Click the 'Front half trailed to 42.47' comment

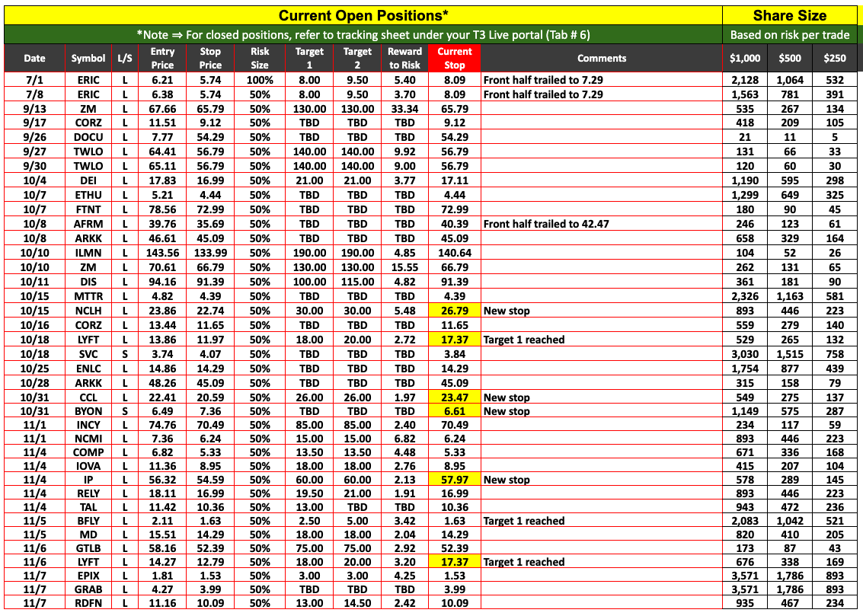tap(545, 224)
